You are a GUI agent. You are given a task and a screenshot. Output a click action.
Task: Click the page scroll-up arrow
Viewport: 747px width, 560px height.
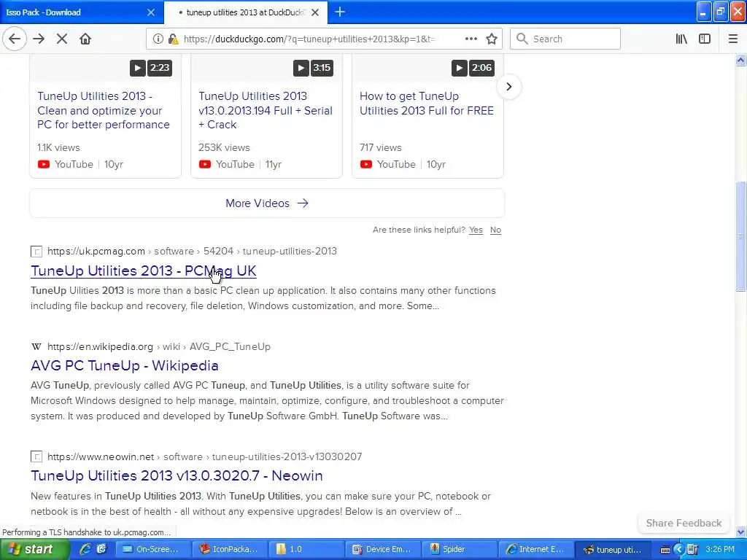click(740, 60)
